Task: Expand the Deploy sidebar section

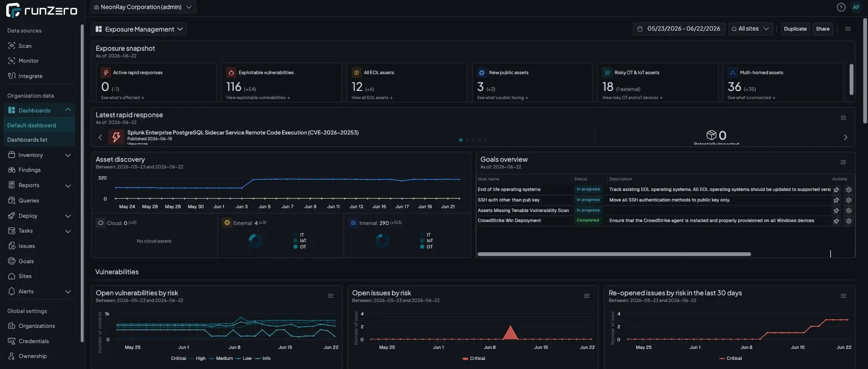Action: pyautogui.click(x=68, y=216)
